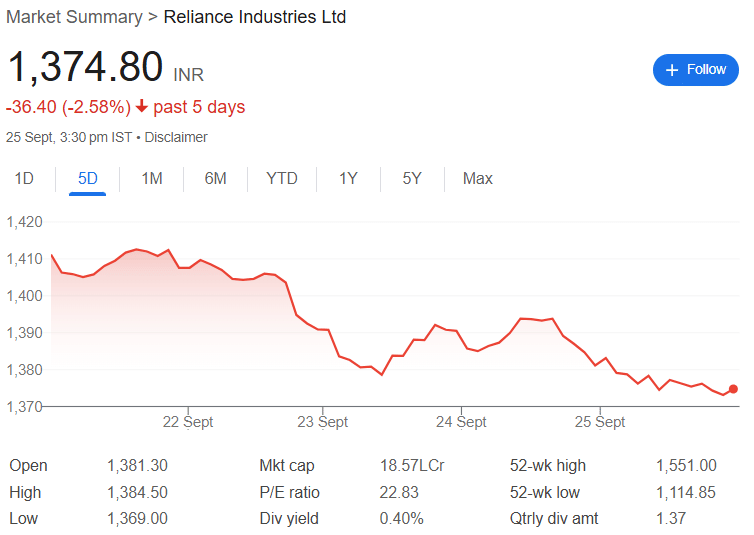Choose the 1Y range tab
The image size is (754, 535).
348,178
